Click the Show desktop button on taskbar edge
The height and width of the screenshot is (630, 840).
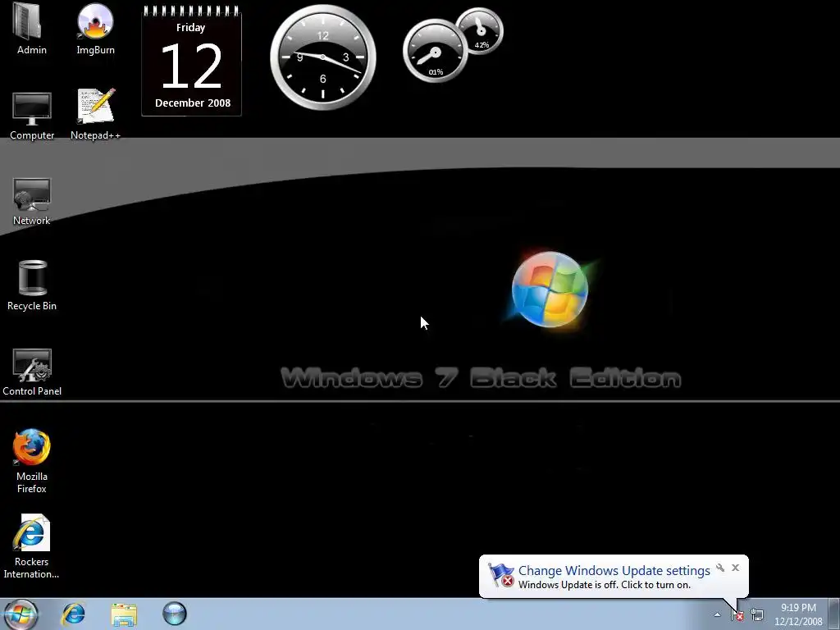point(834,614)
